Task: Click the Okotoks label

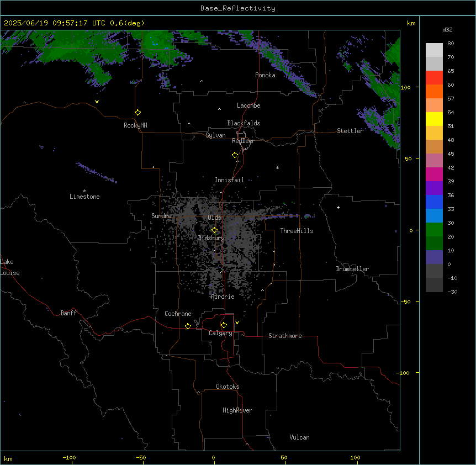Action: (228, 387)
